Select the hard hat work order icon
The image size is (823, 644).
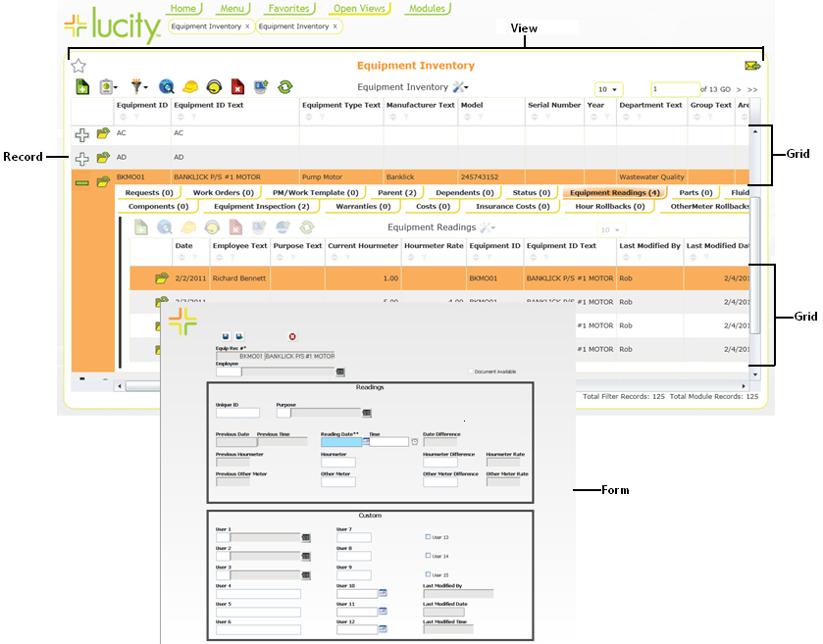click(190, 87)
